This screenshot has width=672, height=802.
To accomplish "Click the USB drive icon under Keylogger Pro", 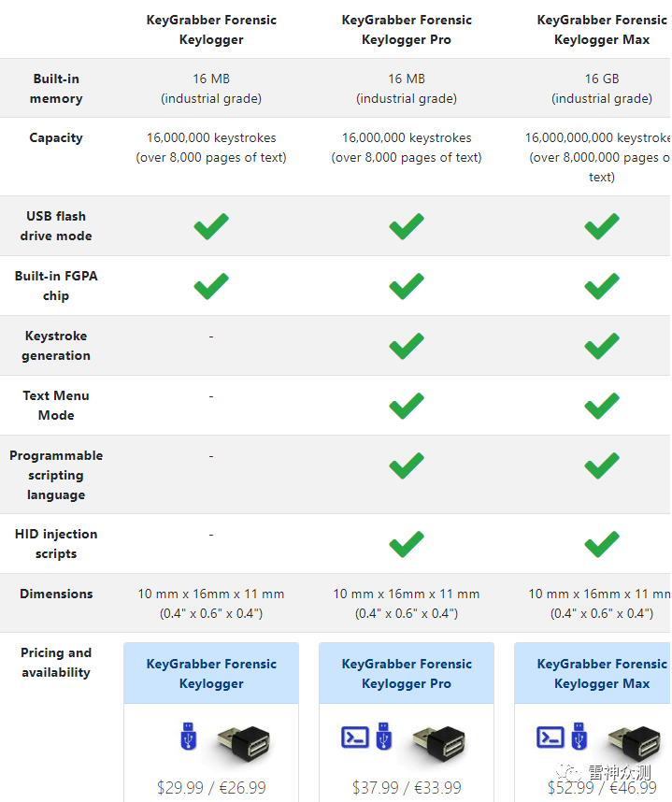I will [x=384, y=737].
